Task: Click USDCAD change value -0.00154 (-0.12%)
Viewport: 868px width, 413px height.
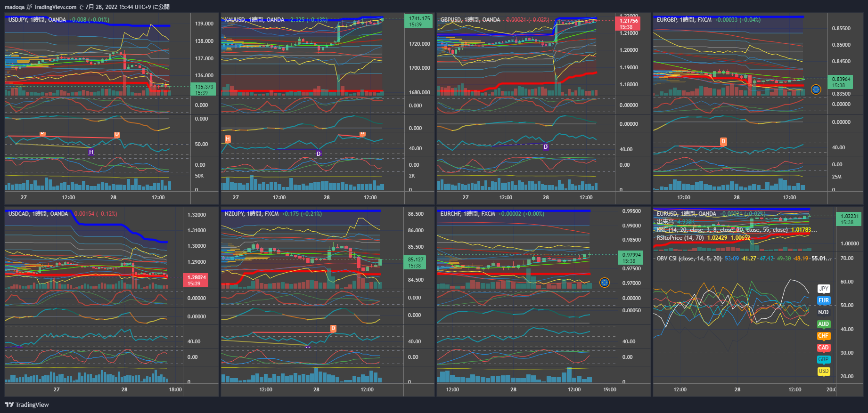Action: [x=95, y=214]
